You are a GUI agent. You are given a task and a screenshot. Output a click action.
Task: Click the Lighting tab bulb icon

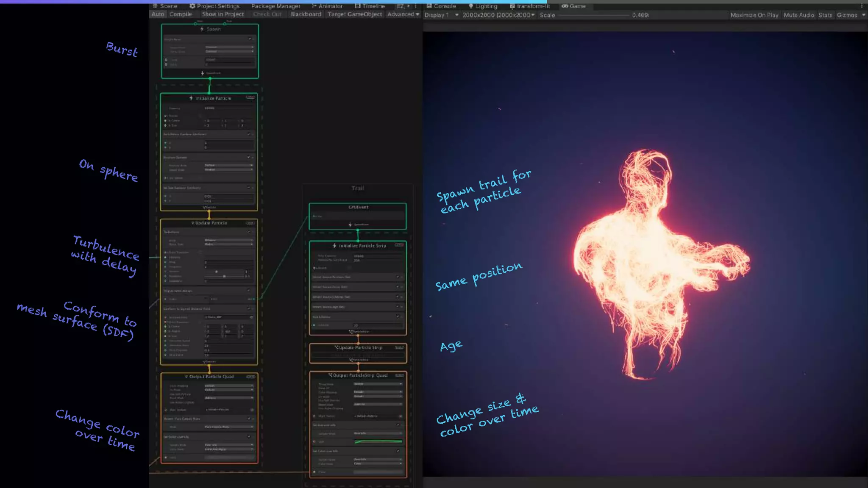pos(470,6)
